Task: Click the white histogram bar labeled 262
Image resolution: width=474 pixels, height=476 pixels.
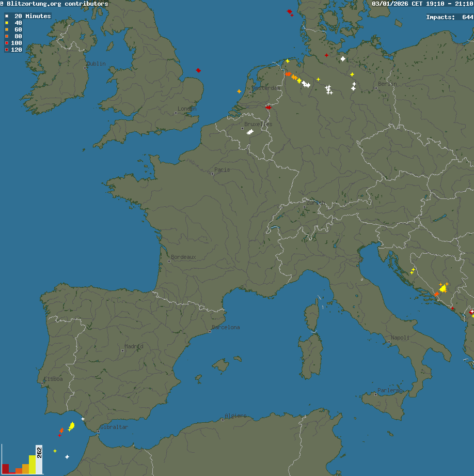Action: click(x=39, y=459)
